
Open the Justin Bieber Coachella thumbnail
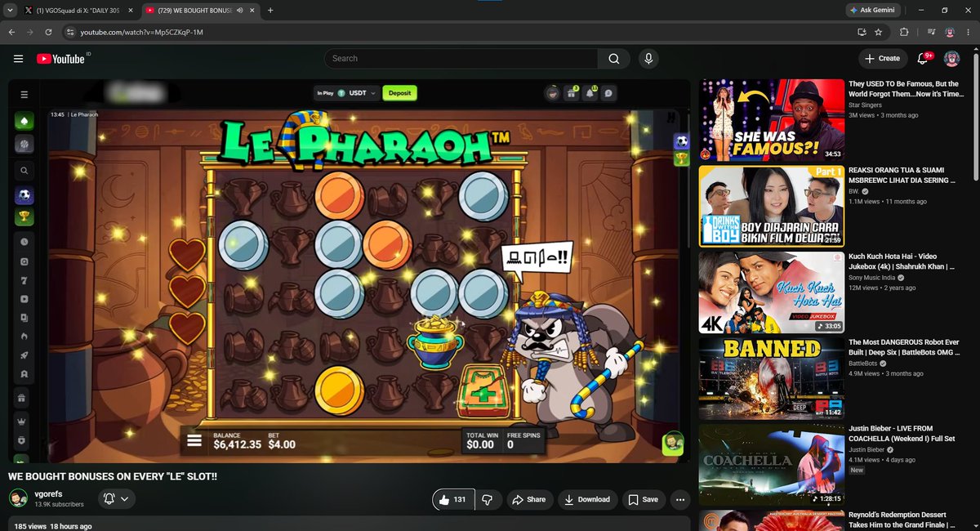771,465
